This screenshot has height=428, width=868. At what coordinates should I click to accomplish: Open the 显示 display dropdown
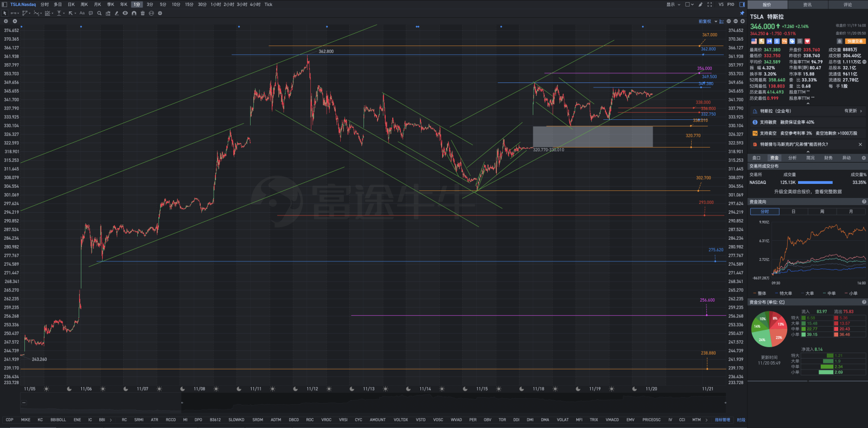click(673, 4)
